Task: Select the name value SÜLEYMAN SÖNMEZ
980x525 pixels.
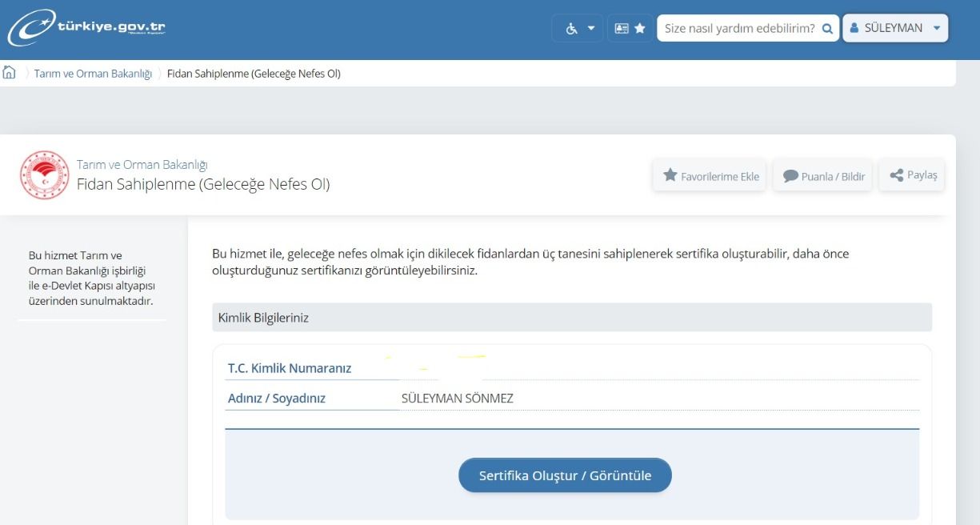Action: (x=457, y=399)
